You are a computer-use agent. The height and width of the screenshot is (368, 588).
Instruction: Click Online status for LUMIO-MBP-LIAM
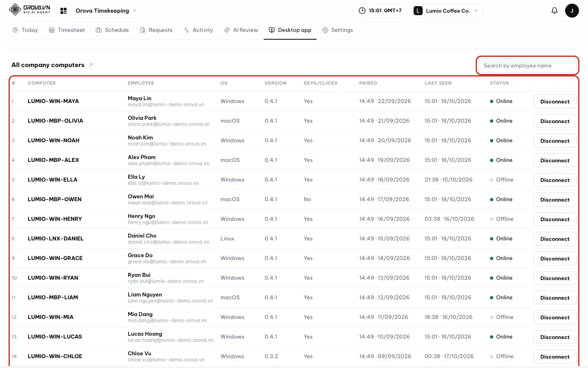click(501, 297)
